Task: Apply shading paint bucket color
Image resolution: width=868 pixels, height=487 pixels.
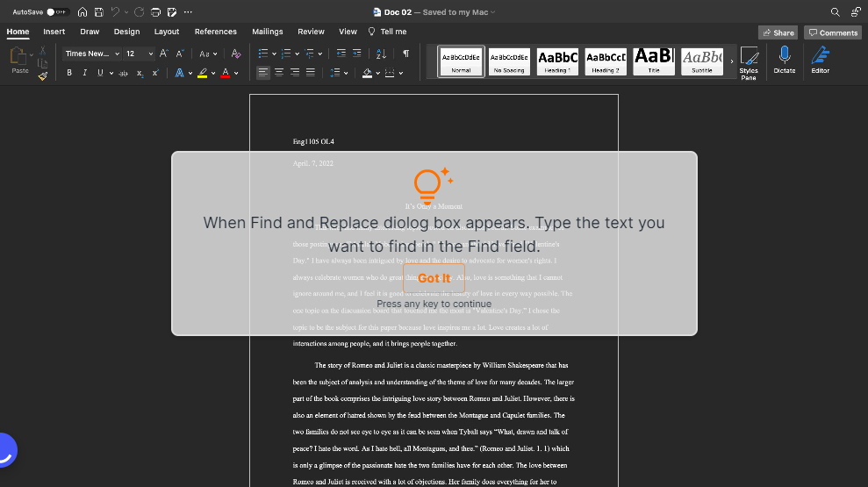Action: pos(367,73)
